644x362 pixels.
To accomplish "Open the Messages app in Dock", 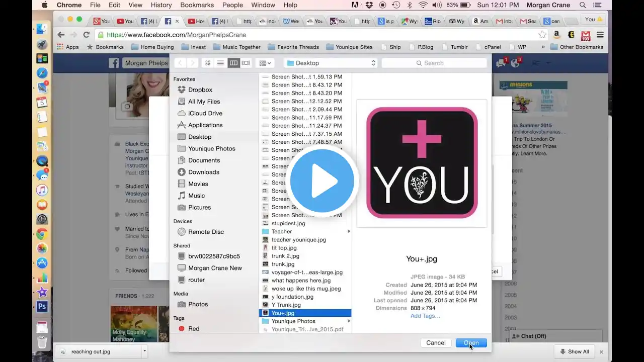I will click(x=42, y=175).
